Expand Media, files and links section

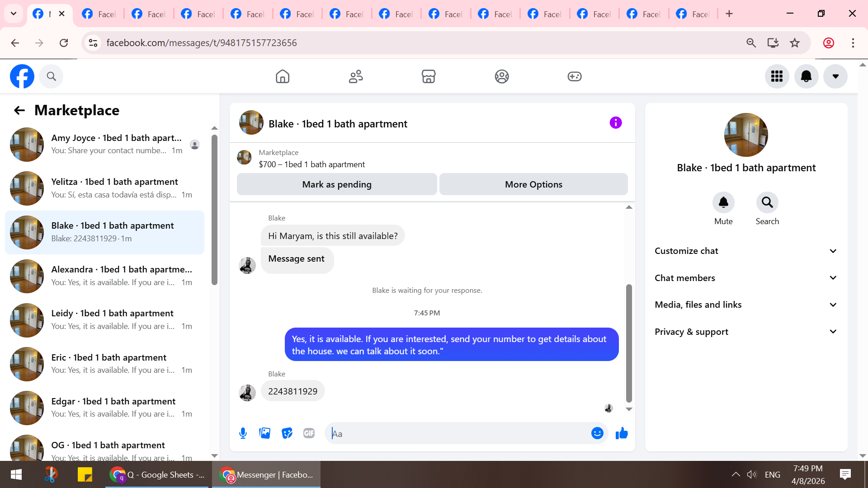(746, 305)
